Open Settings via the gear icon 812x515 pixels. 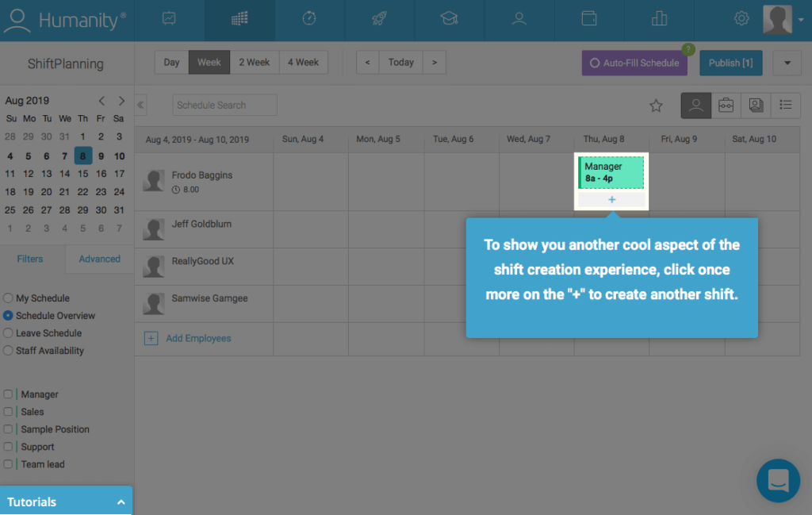[x=741, y=17]
